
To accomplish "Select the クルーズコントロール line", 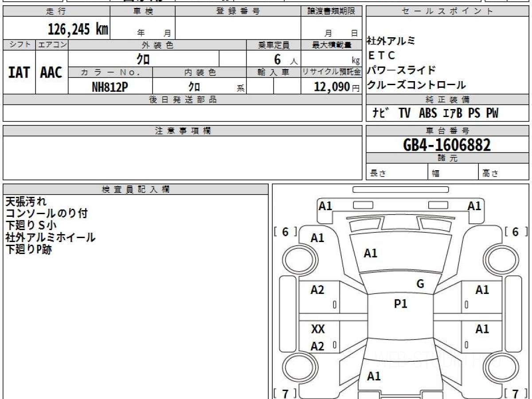I will [x=416, y=85].
